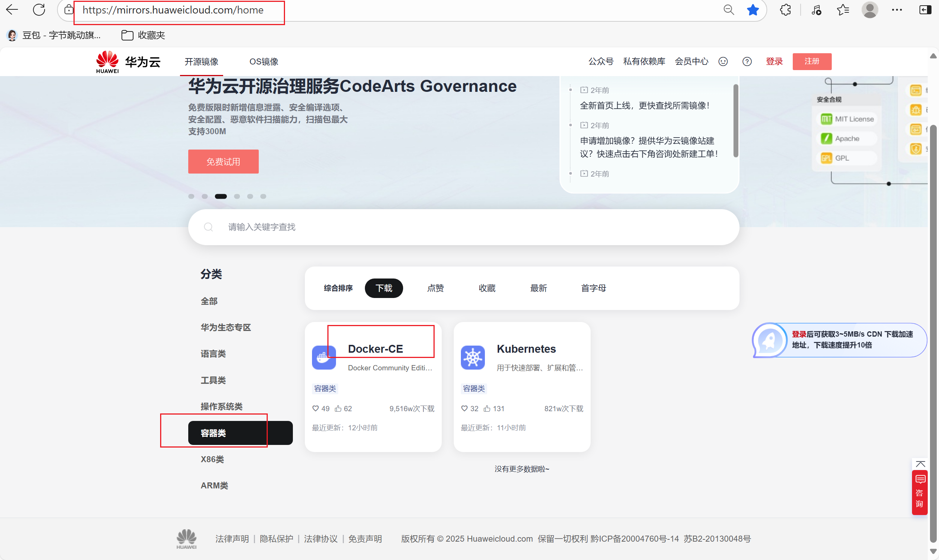
Task: Select the 工具类 category
Action: [x=213, y=380]
